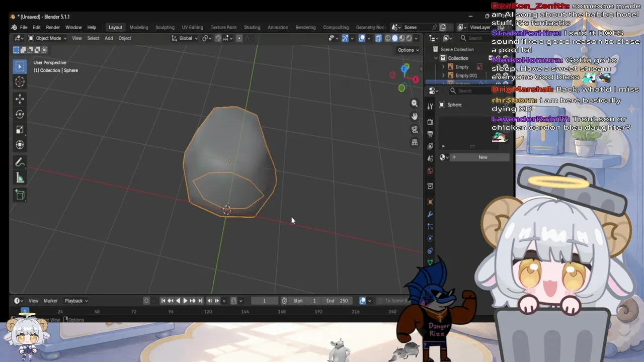Jump to timeline start frame
This screenshot has height=362, width=644.
pos(163,301)
